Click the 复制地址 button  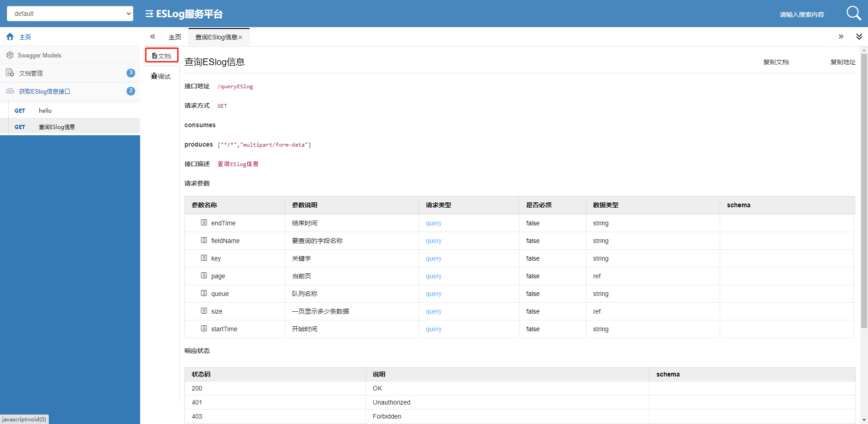pos(843,62)
